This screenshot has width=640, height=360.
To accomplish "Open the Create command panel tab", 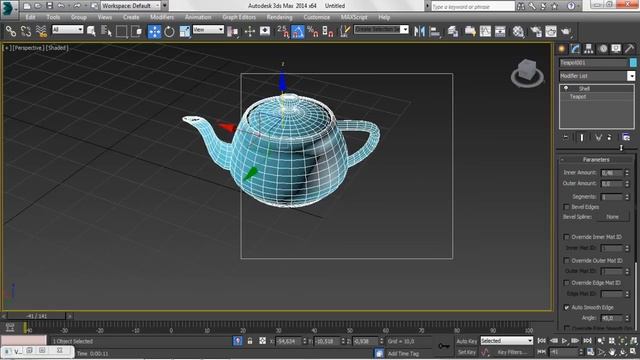I will pyautogui.click(x=562, y=49).
